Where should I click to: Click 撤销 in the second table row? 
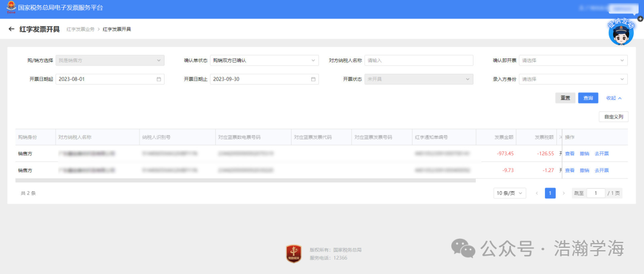(584, 170)
